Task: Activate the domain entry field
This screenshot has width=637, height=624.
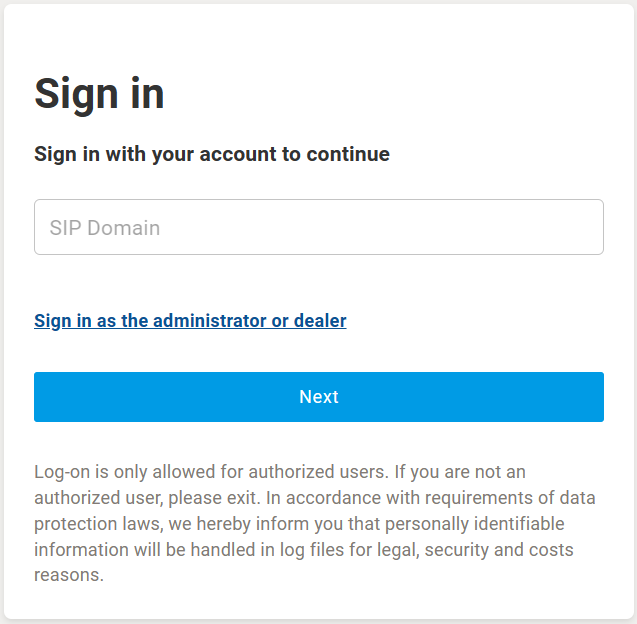Action: (318, 227)
